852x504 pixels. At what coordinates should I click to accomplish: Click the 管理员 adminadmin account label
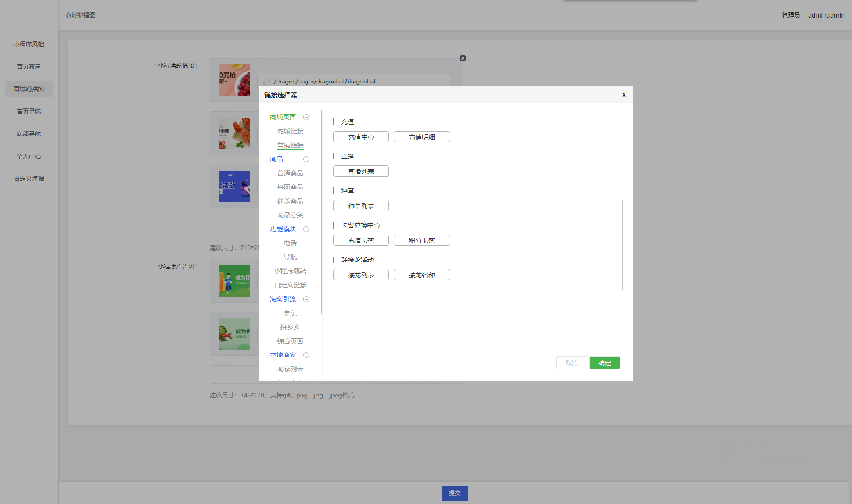pos(813,16)
